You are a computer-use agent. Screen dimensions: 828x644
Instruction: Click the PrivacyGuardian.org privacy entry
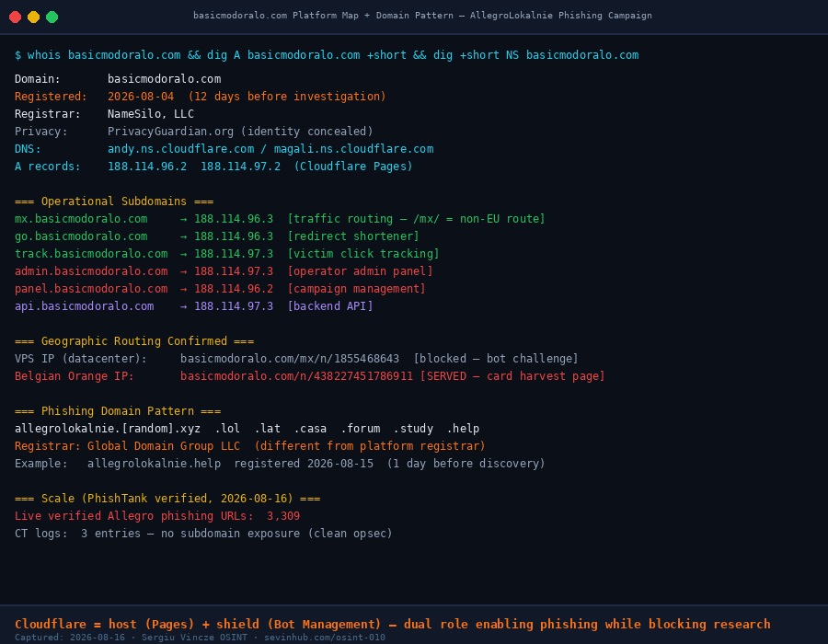click(x=240, y=131)
